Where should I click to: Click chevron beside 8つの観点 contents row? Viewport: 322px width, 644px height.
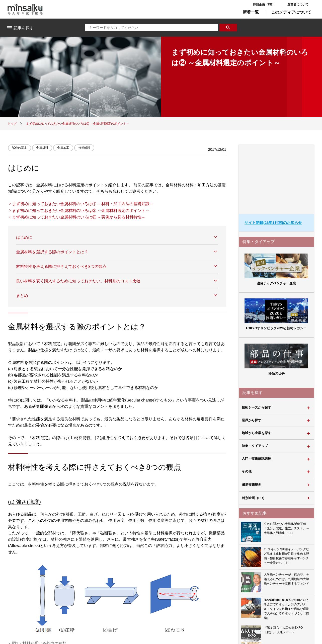pos(215,266)
